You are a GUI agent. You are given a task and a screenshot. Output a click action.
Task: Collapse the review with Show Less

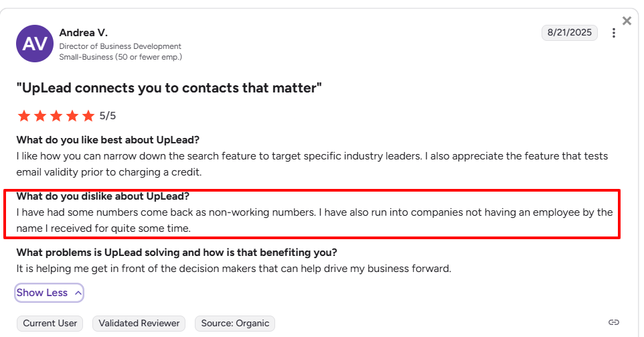50,293
